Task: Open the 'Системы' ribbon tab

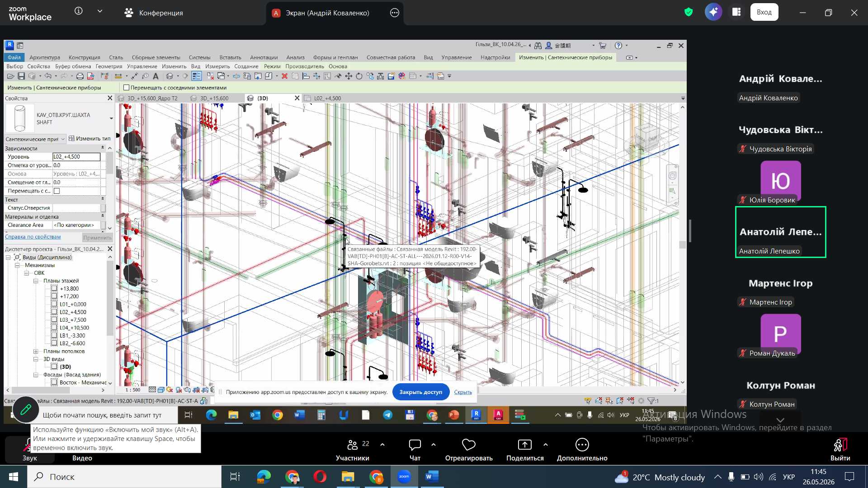Action: (199, 57)
